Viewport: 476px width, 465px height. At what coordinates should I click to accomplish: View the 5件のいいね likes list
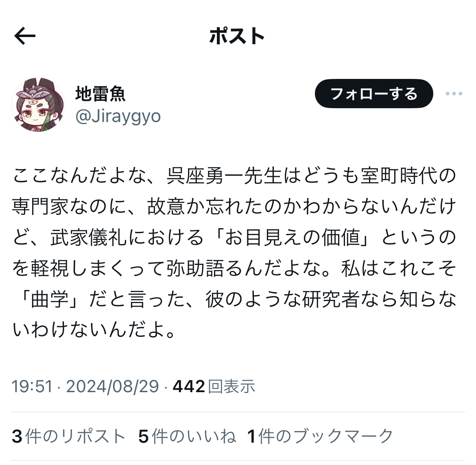coord(187,436)
